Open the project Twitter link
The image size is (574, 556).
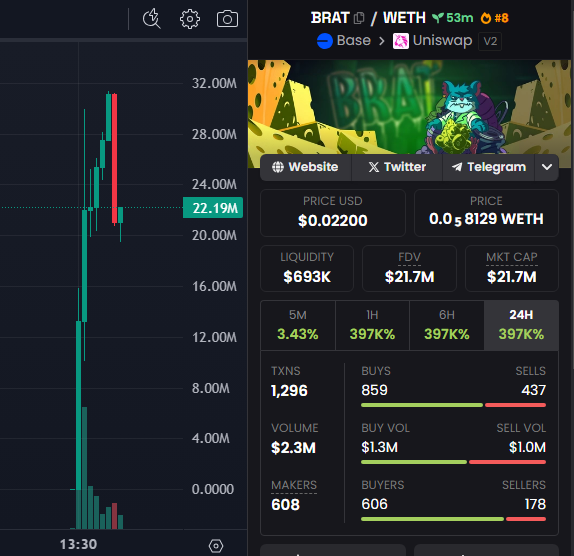(x=397, y=167)
